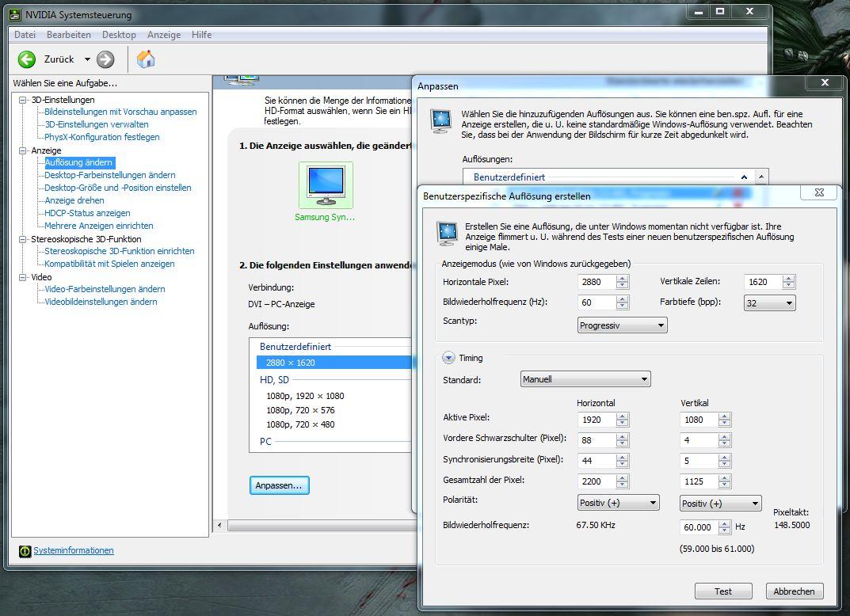Screen dimensions: 850x616
Task: Select 1080p, 1920 × 1080 resolution entry
Action: 305,396
